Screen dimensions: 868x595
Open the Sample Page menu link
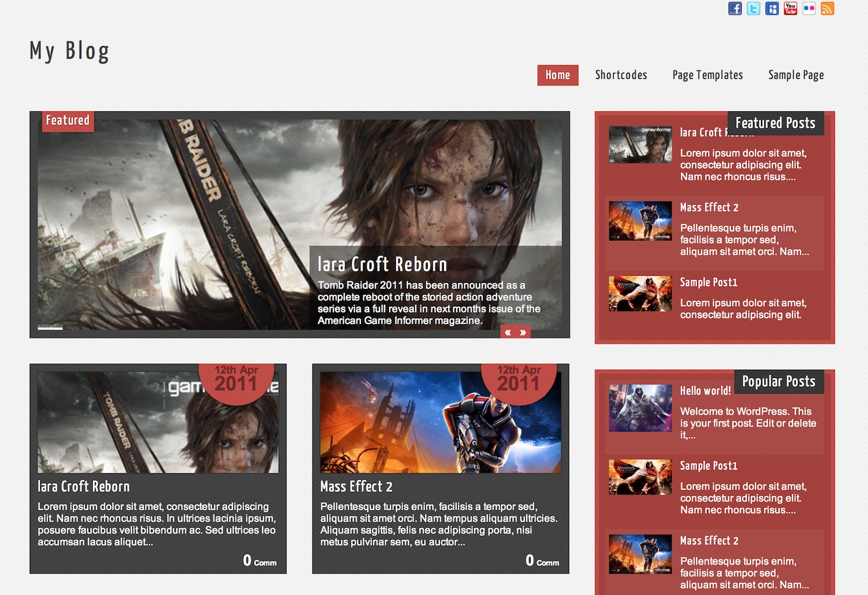[x=796, y=75]
